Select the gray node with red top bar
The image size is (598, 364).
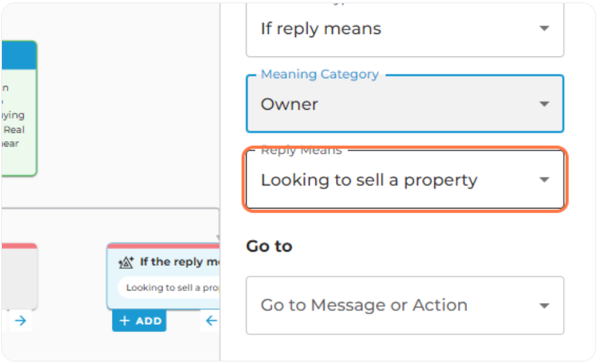(x=19, y=276)
